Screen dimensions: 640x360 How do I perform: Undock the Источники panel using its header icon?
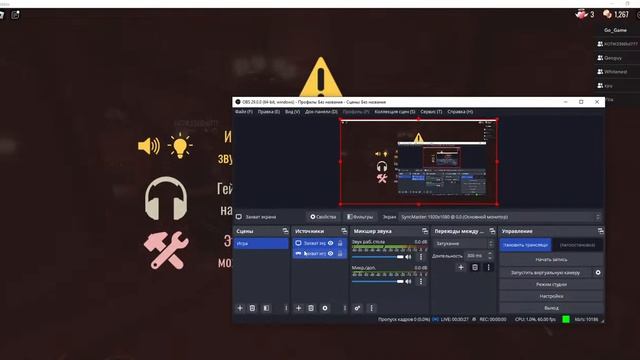[344, 231]
